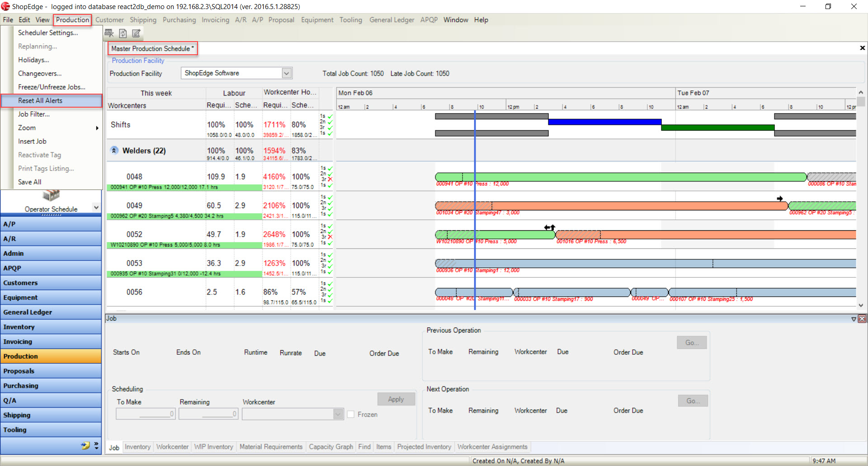
Task: Choose Insert Job menu entry
Action: tap(32, 141)
